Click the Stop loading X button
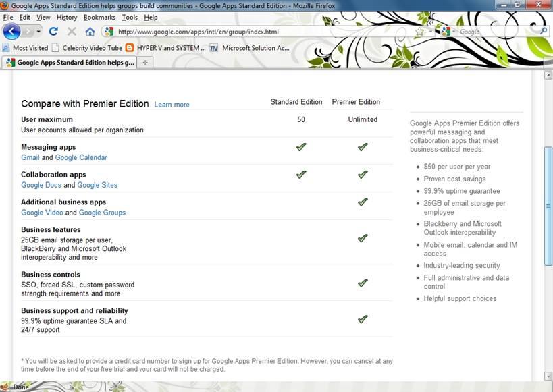This screenshot has width=553, height=392. pyautogui.click(x=72, y=32)
